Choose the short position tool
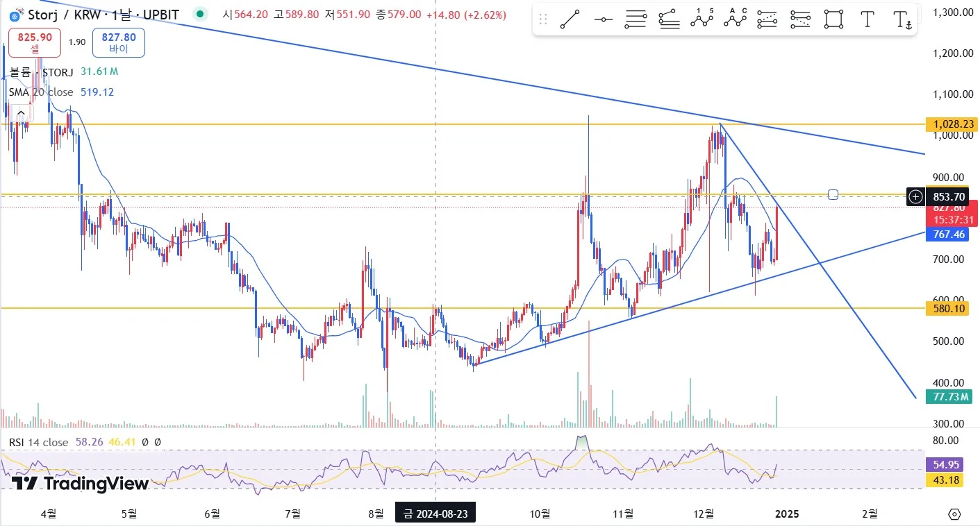Image resolution: width=980 pixels, height=526 pixels. click(801, 19)
